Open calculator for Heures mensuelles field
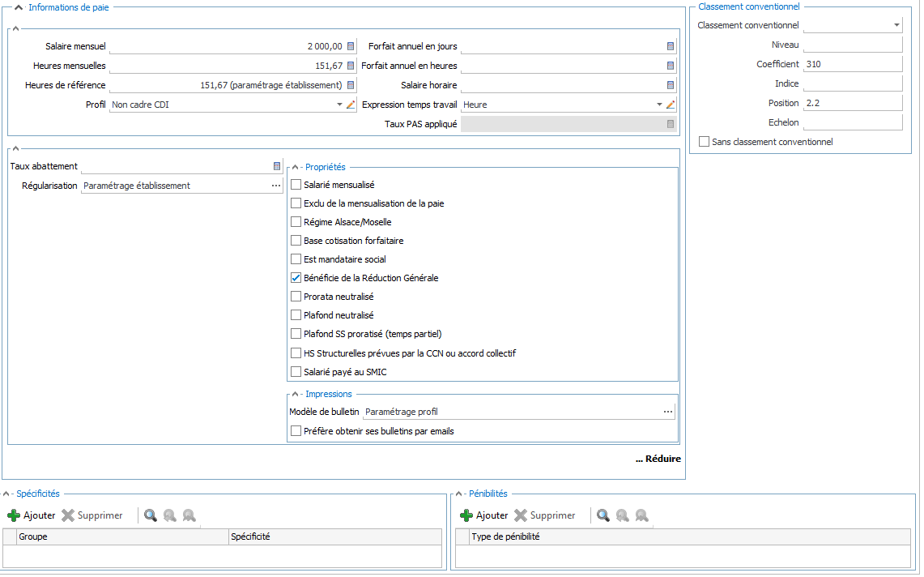 point(351,66)
